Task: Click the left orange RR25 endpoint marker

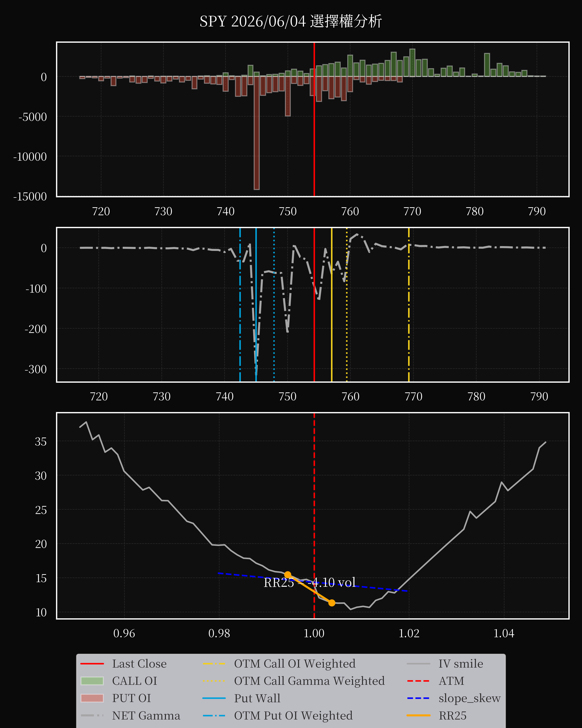Action: 288,575
